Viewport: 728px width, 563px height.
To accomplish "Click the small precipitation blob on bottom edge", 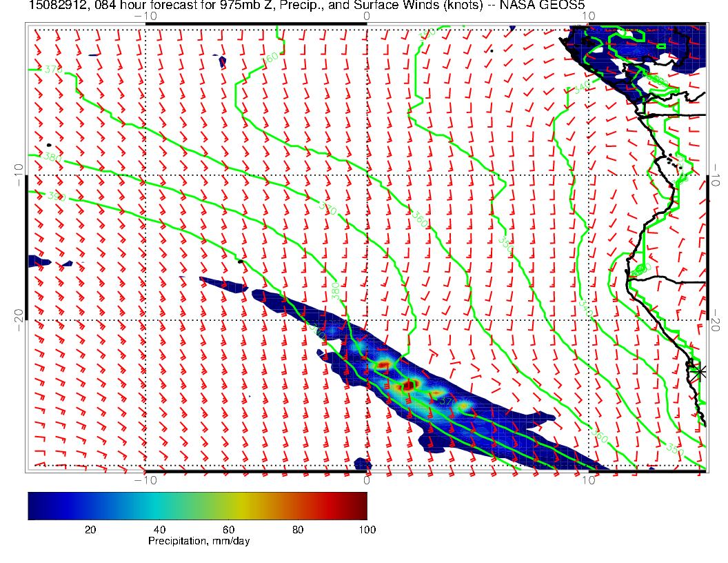I will (362, 464).
